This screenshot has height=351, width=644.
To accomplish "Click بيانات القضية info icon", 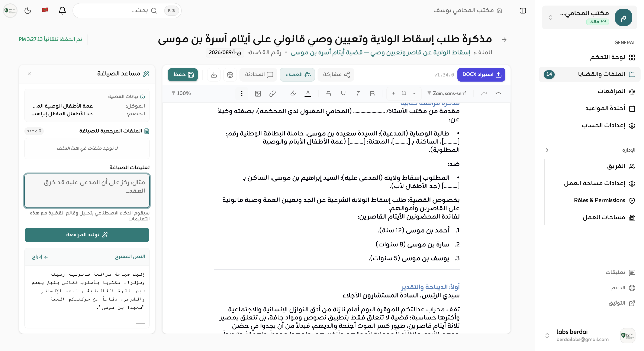I will tap(142, 97).
